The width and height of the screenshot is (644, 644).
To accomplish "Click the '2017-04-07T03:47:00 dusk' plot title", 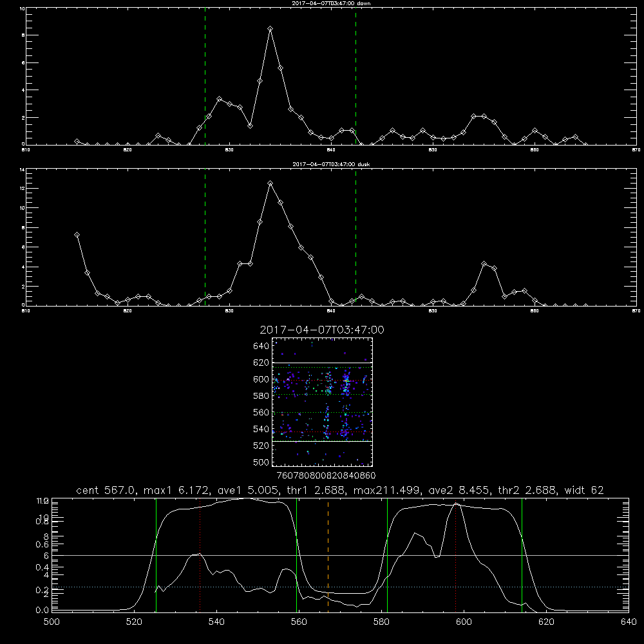I will click(x=330, y=164).
